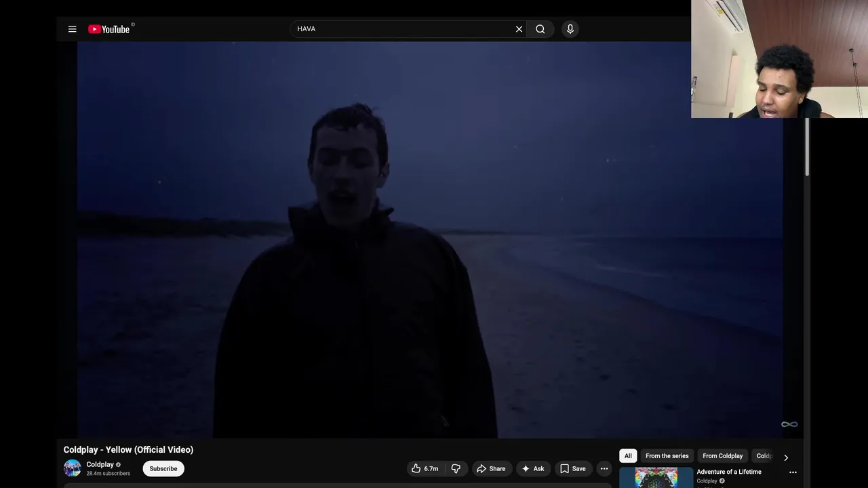Go to YouTube home via logo
Image resolution: width=868 pixels, height=488 pixels.
[x=108, y=29]
